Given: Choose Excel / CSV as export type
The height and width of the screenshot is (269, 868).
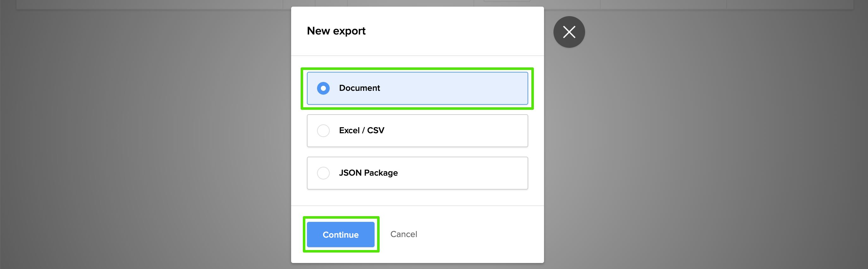Looking at the screenshot, I should tap(323, 131).
